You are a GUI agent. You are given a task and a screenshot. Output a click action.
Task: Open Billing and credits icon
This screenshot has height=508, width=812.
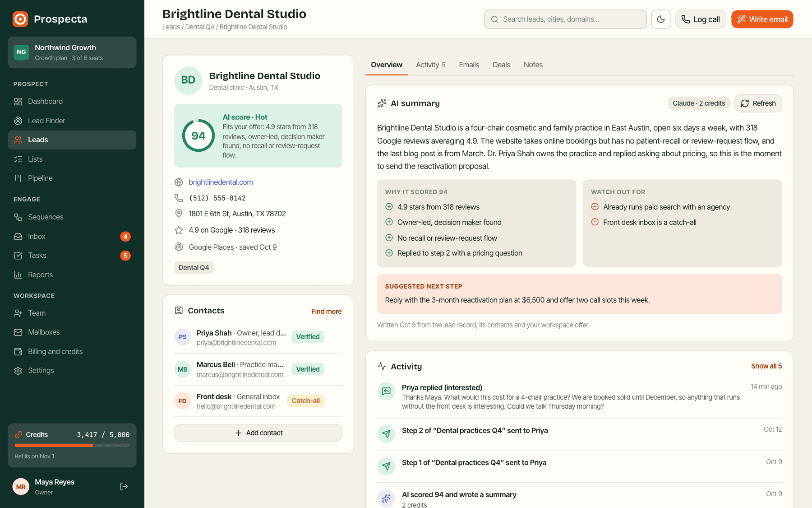[18, 352]
